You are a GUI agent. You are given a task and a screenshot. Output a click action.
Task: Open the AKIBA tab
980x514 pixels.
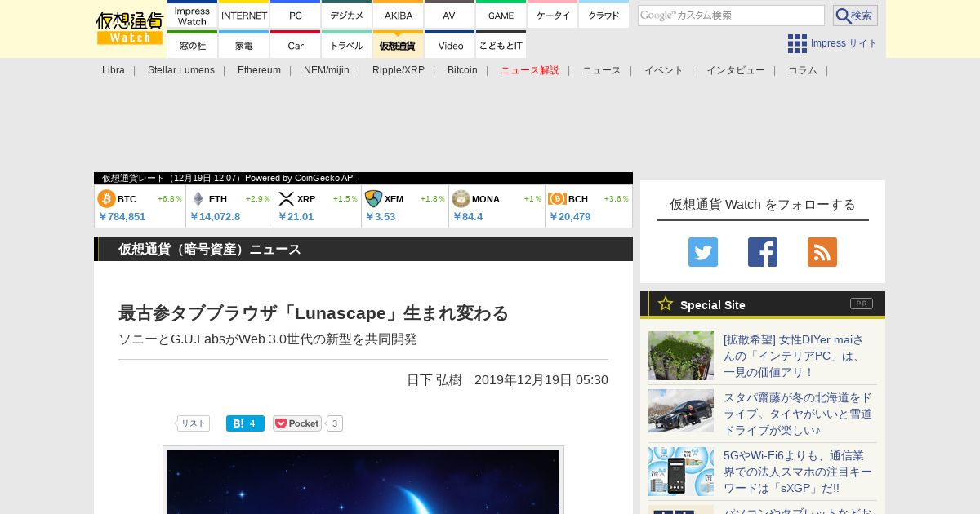399,16
